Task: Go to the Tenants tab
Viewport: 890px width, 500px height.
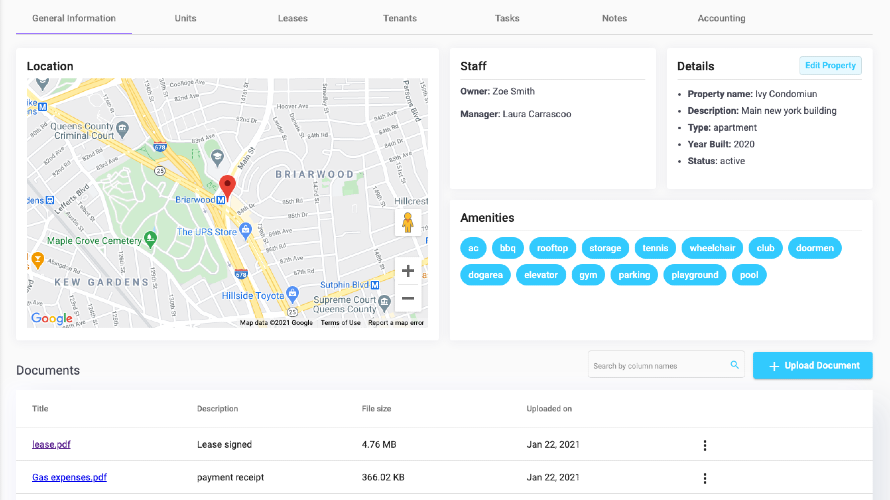Action: pos(400,18)
